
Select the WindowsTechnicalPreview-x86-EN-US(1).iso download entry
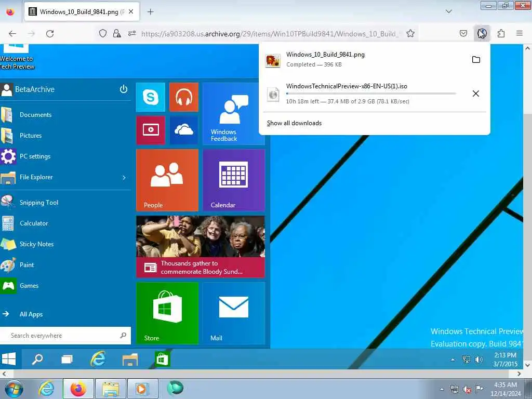tap(363, 94)
